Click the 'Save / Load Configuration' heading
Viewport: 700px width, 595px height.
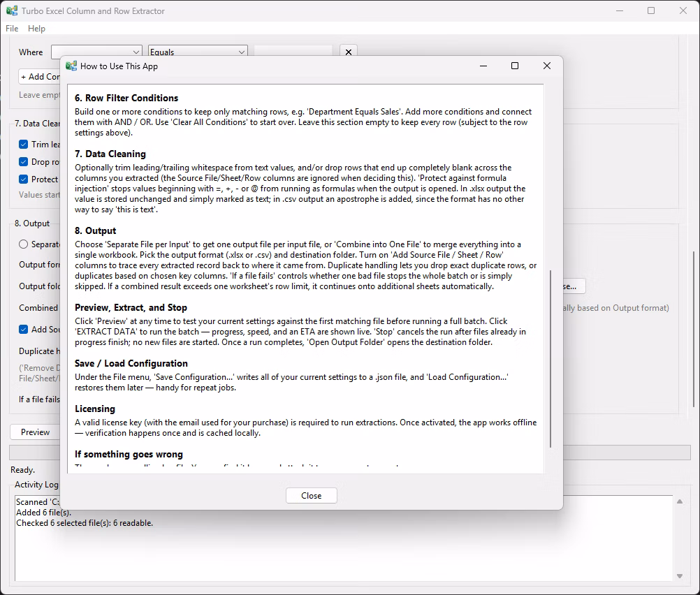131,363
